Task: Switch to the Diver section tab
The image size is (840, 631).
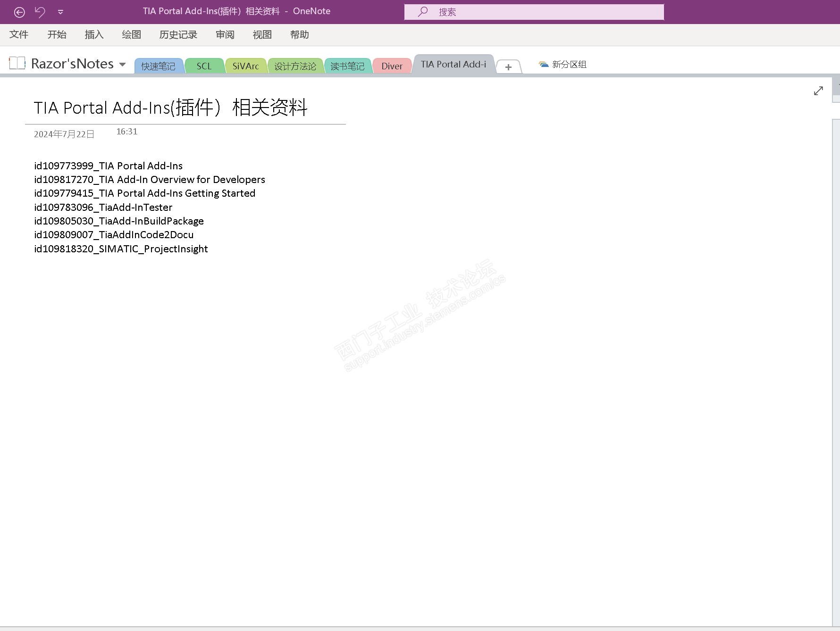Action: point(392,66)
